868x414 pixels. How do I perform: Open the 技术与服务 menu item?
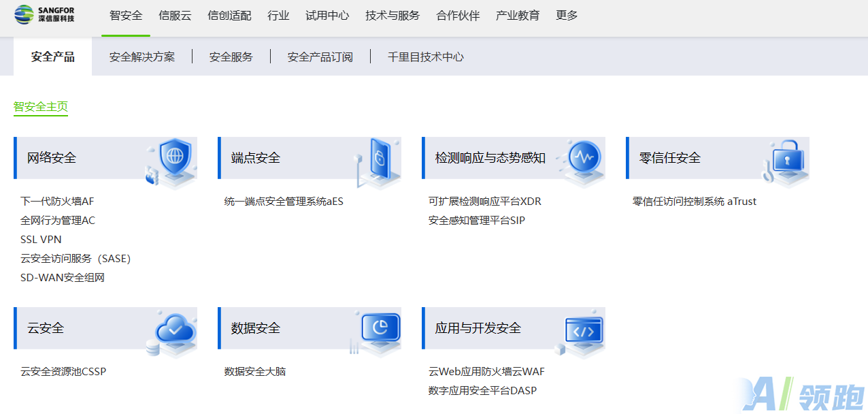(393, 15)
